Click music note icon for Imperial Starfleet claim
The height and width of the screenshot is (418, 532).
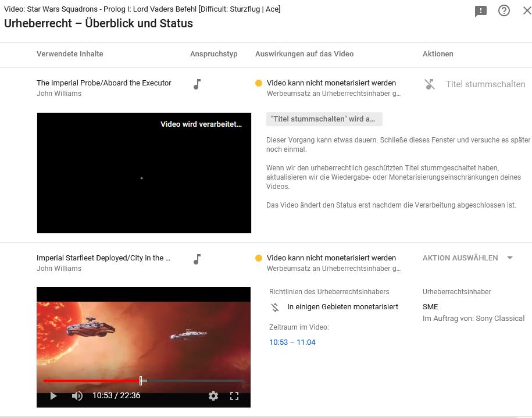pos(197,259)
